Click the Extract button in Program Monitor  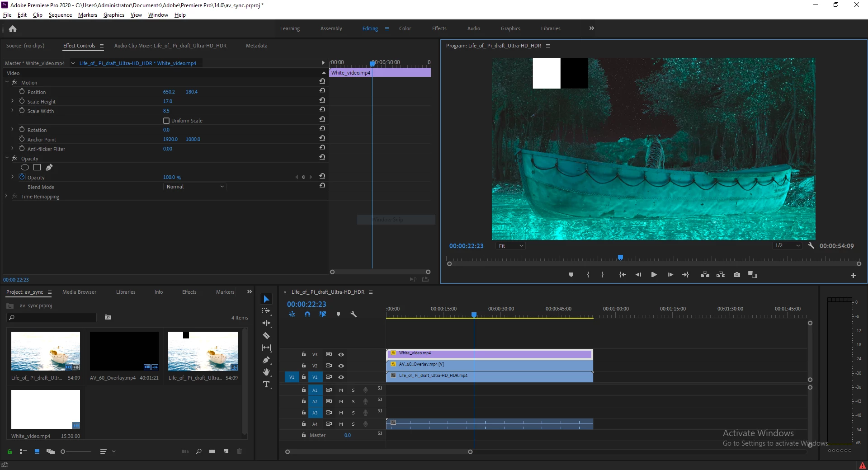(721, 275)
